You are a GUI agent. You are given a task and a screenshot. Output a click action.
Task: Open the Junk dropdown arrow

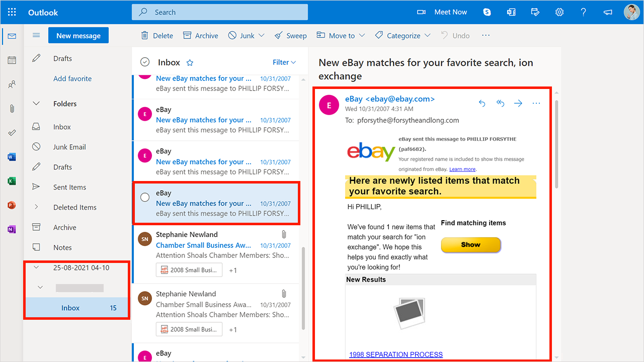tap(261, 36)
